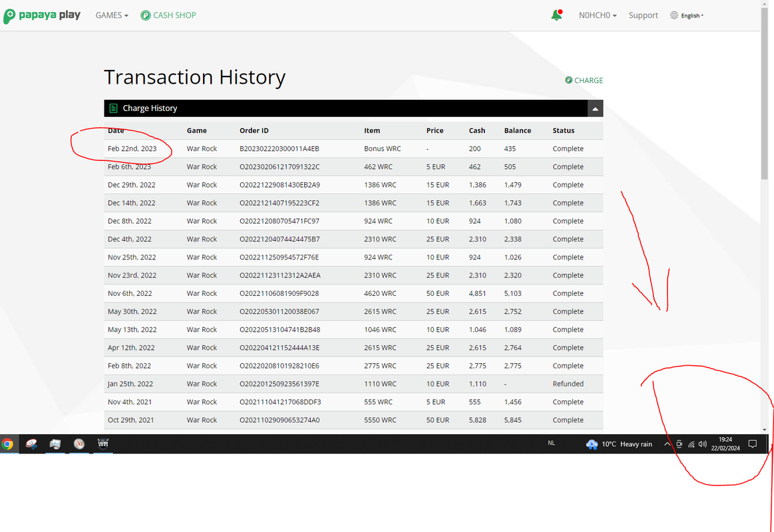This screenshot has height=532, width=774.
Task: Select order ID O20221106081909F9028
Action: [x=279, y=293]
